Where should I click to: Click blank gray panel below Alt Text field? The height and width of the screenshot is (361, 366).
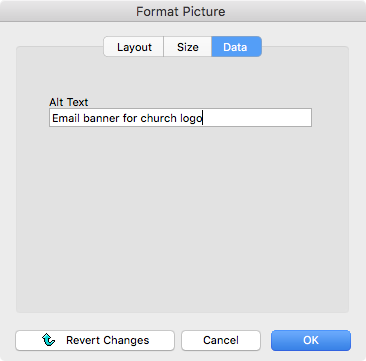182,217
